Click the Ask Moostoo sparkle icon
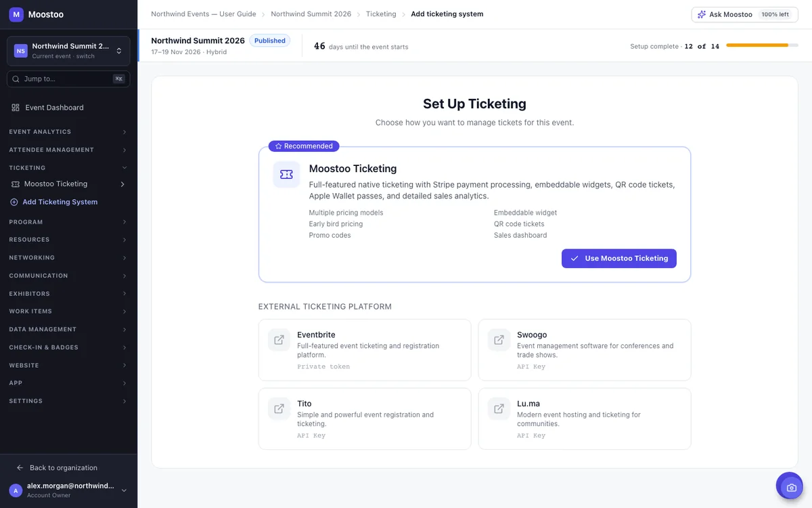Image resolution: width=812 pixels, height=508 pixels. point(702,14)
